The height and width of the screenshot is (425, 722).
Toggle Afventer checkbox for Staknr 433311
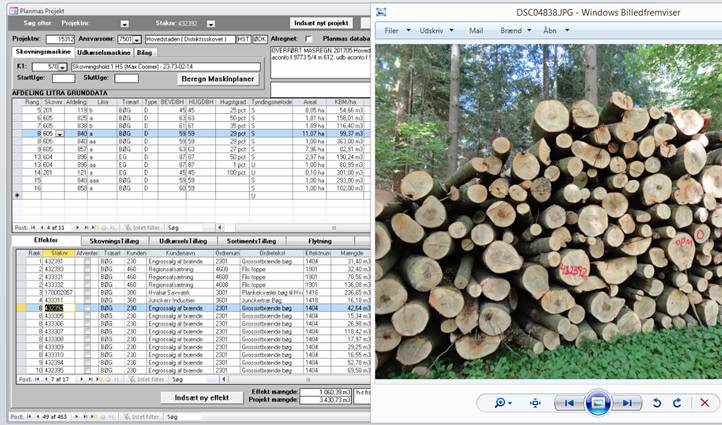pos(87,300)
